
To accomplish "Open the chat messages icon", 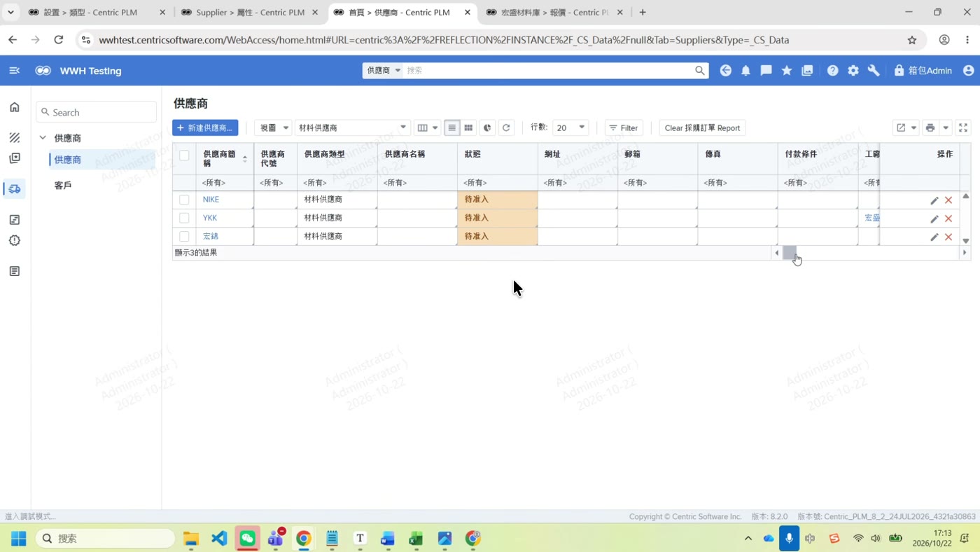I will [x=766, y=71].
